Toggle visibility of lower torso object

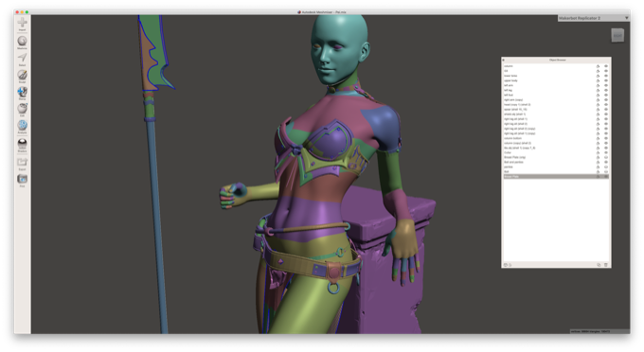[x=606, y=76]
